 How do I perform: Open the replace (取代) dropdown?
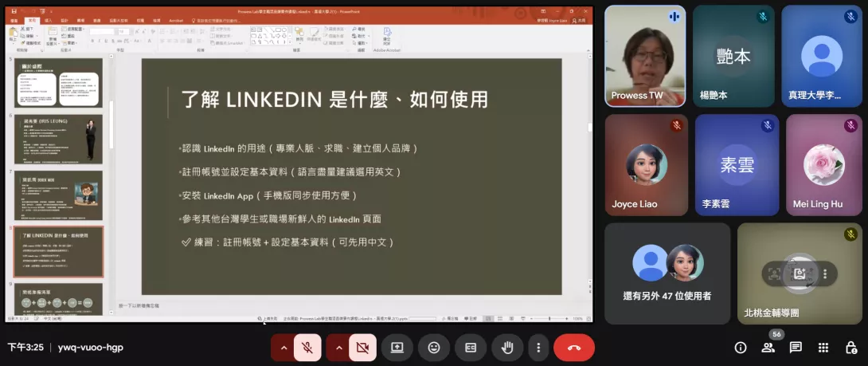tap(361, 36)
